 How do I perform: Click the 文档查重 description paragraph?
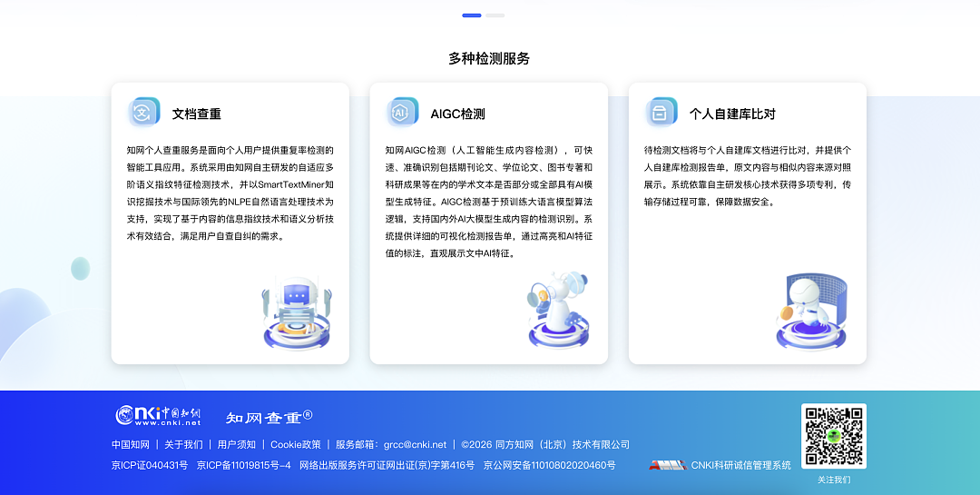click(230, 193)
